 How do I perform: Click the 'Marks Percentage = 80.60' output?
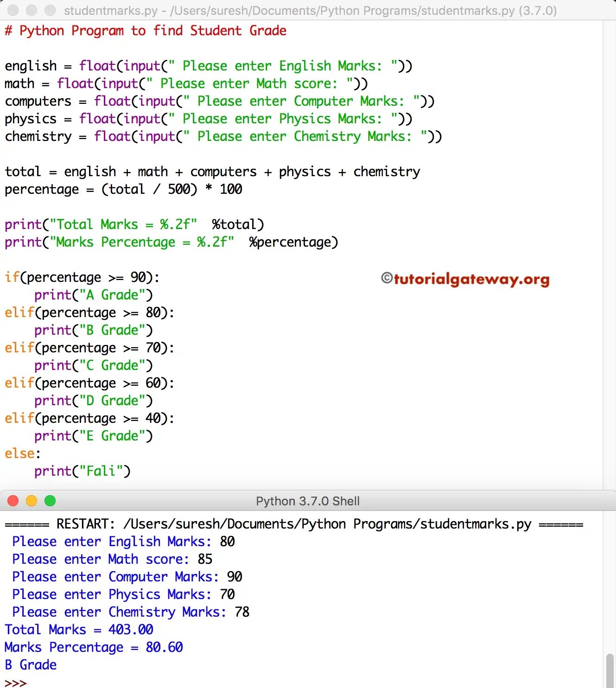tap(94, 647)
